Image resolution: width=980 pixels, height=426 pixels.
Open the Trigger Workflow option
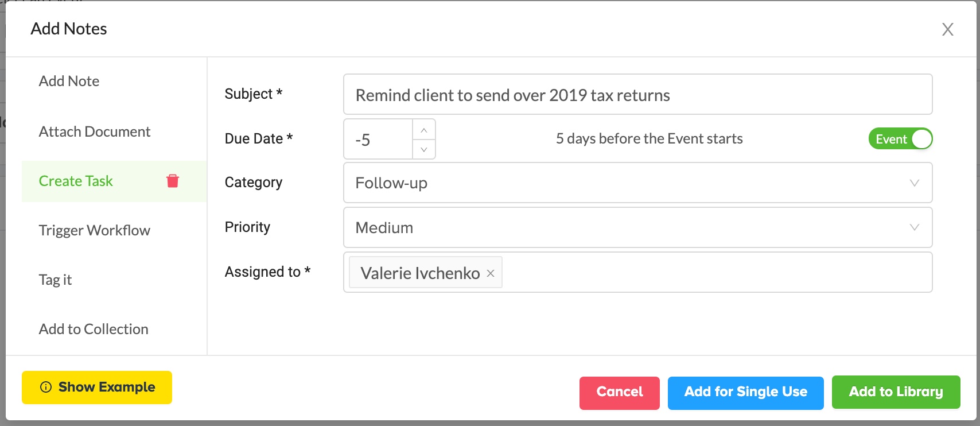pos(94,230)
